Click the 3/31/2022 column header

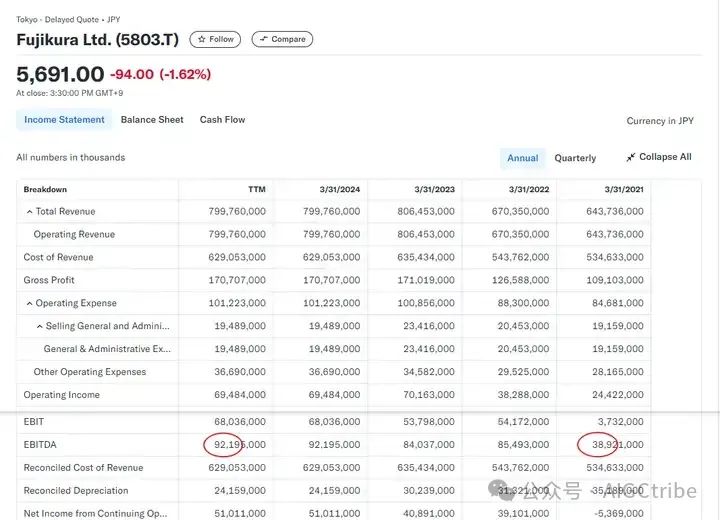click(x=529, y=189)
